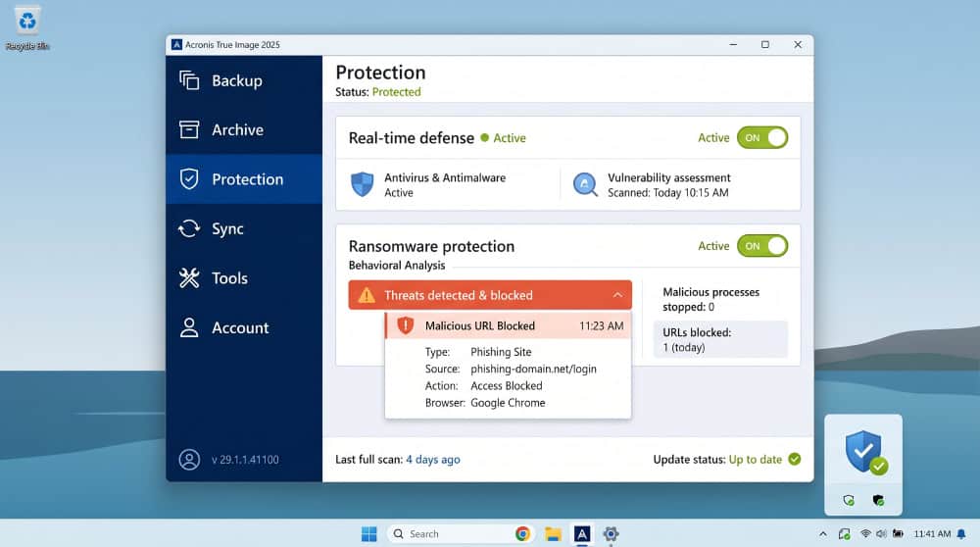Screen dimensions: 980x547
Task: Click the Account person icon
Action: (189, 327)
